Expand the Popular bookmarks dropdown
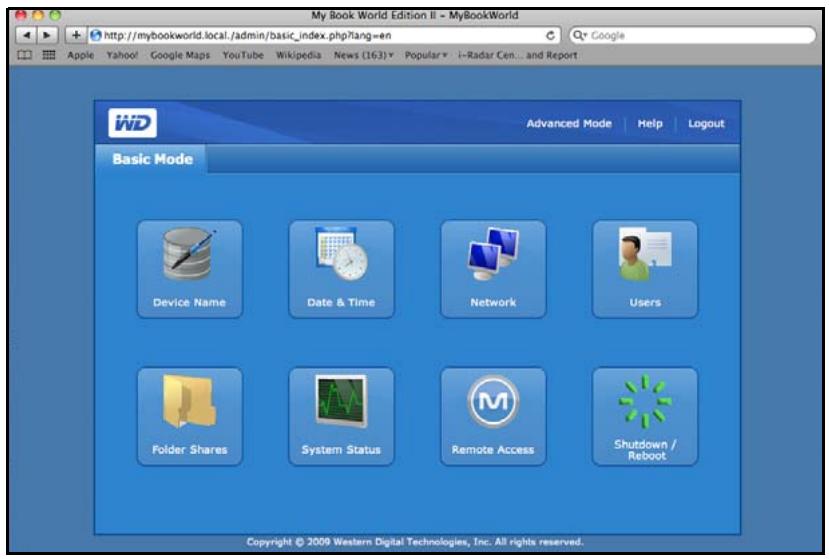 (426, 55)
